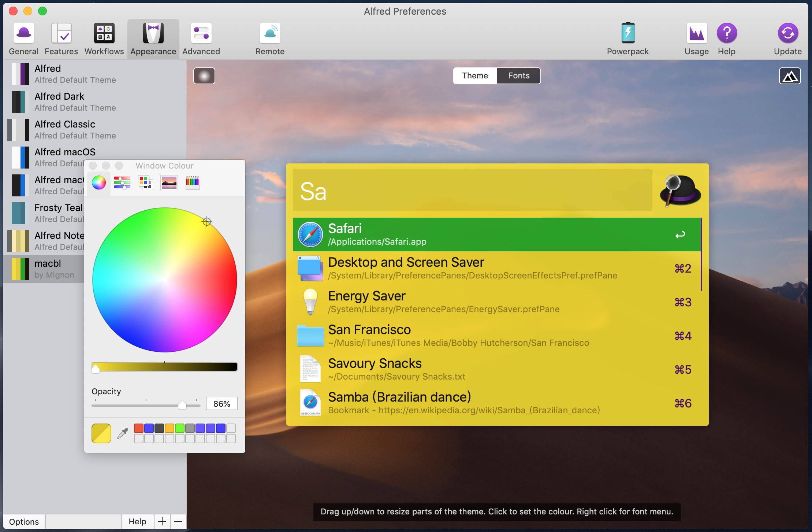Screen dimensions: 812x532
Task: Click the Samba web bookmark icon
Action: (310, 403)
